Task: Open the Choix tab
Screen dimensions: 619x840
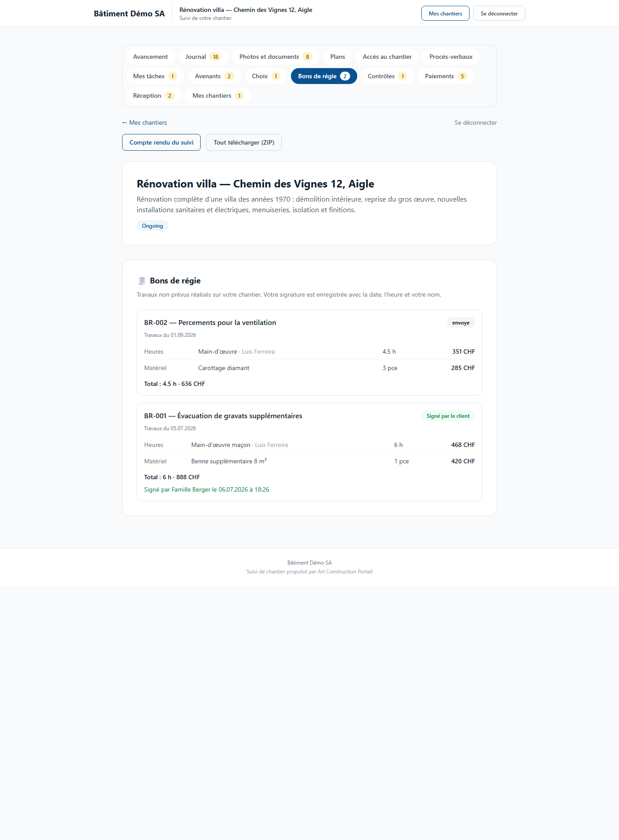Action: coord(266,76)
